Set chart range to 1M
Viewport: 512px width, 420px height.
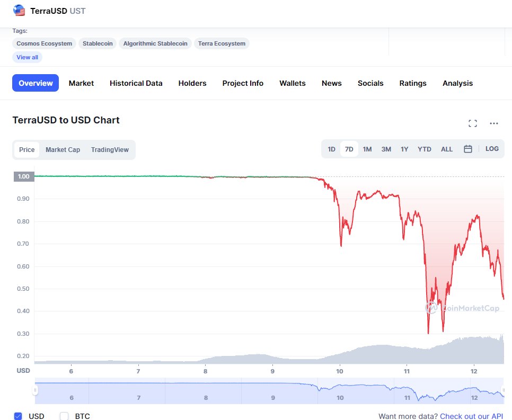(367, 149)
